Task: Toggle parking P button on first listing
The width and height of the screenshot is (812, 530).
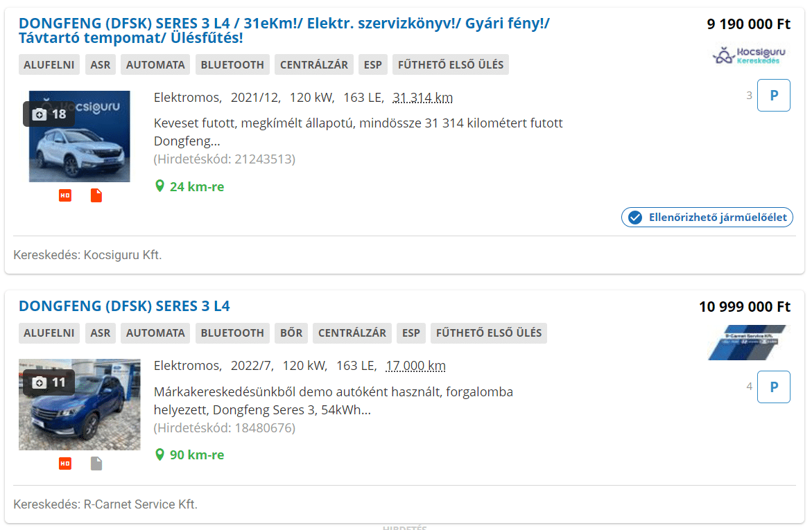Action: coord(773,96)
